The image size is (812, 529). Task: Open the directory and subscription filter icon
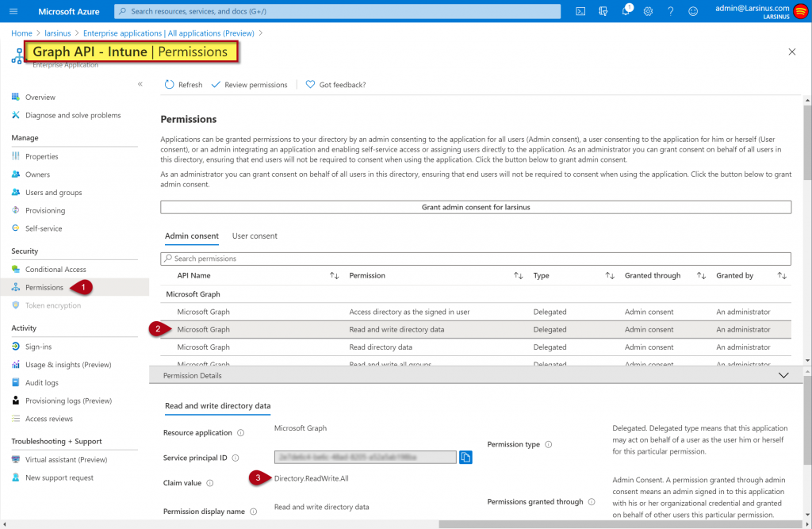click(603, 11)
